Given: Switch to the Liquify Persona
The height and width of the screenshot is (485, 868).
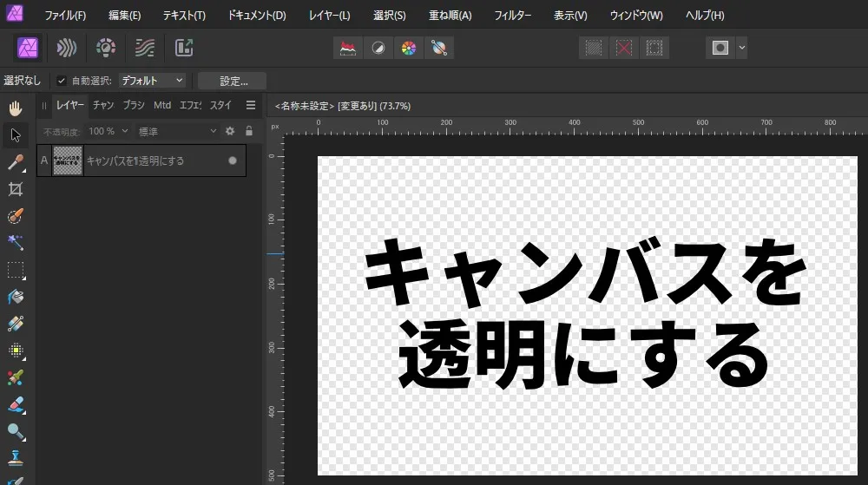Looking at the screenshot, I should click(66, 48).
